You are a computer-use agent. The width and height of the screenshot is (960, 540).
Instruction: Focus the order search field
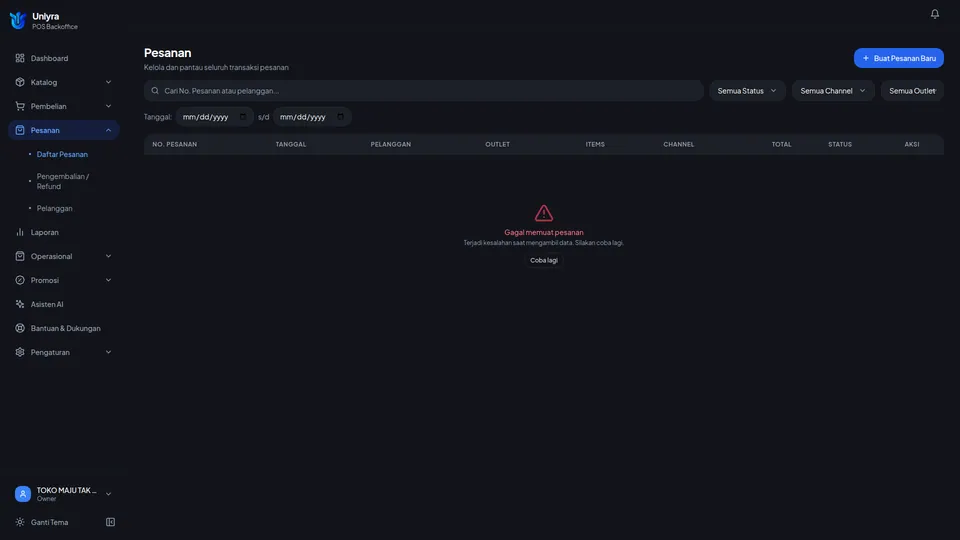coord(423,91)
